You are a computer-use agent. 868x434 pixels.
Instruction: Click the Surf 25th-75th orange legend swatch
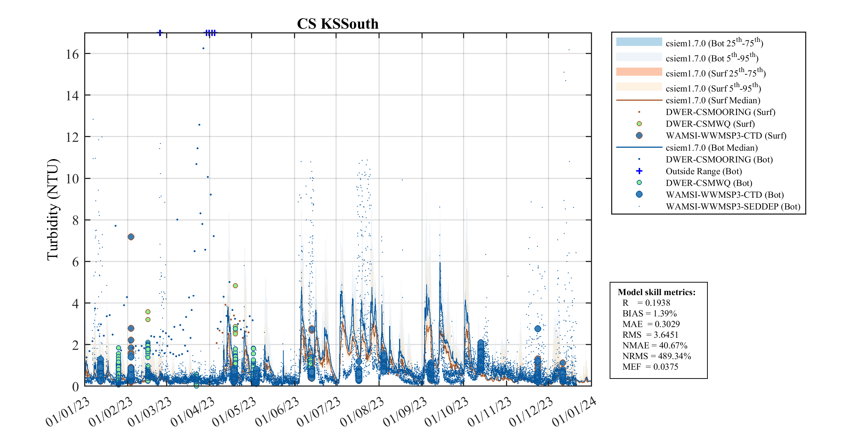pyautogui.click(x=639, y=72)
